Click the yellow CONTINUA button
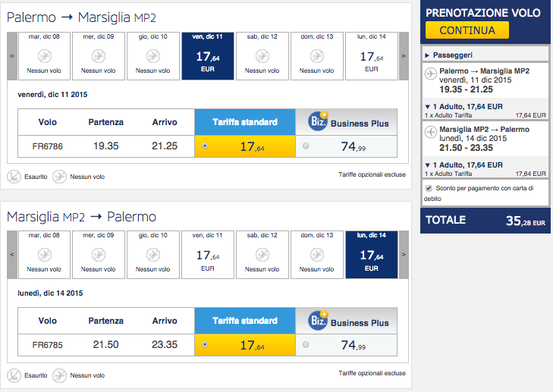 [467, 30]
